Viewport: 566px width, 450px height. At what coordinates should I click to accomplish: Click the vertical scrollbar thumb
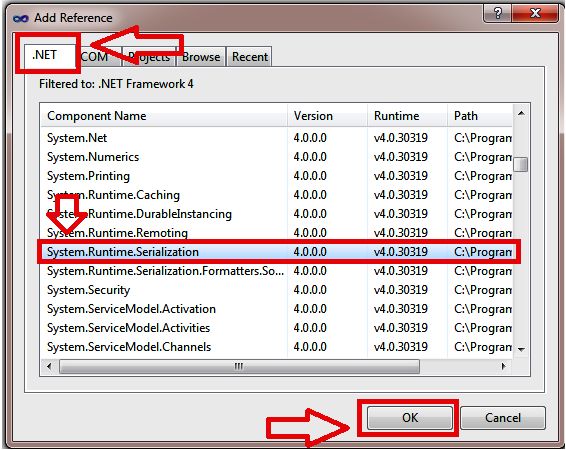tap(521, 164)
